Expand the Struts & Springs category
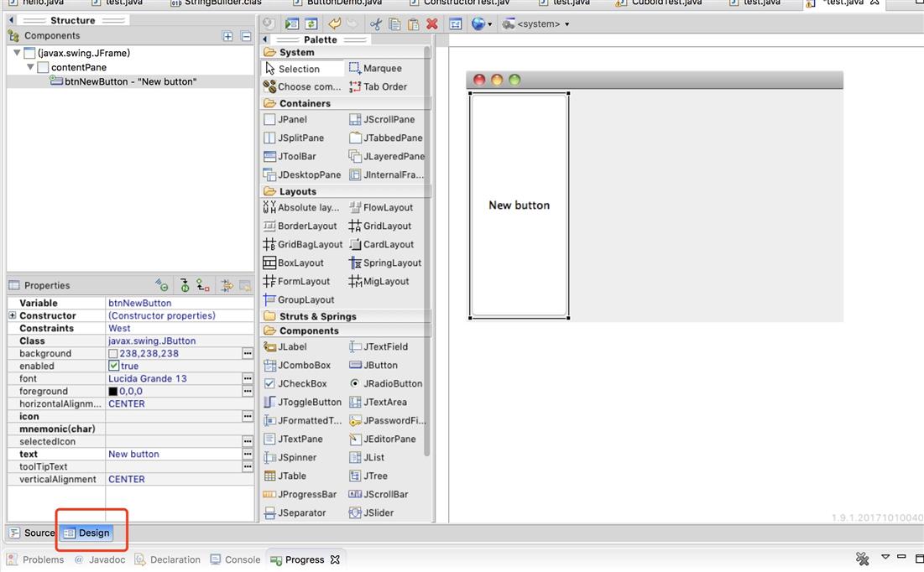 [345, 316]
